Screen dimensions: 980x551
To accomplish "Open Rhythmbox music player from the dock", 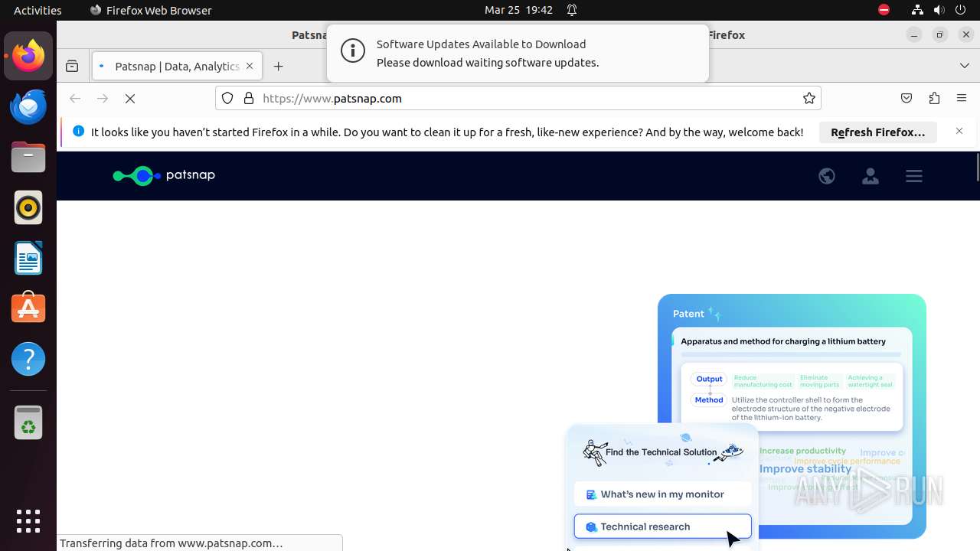I will click(28, 207).
